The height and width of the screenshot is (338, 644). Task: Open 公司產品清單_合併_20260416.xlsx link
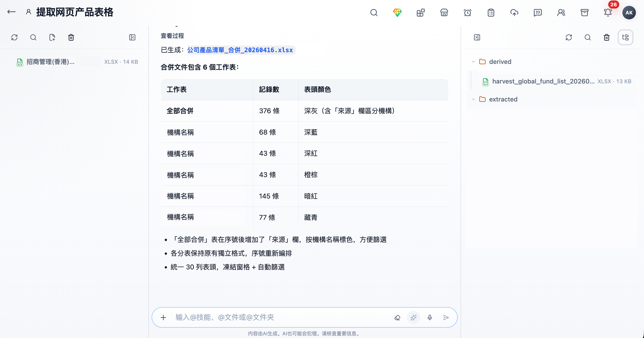pos(240,50)
